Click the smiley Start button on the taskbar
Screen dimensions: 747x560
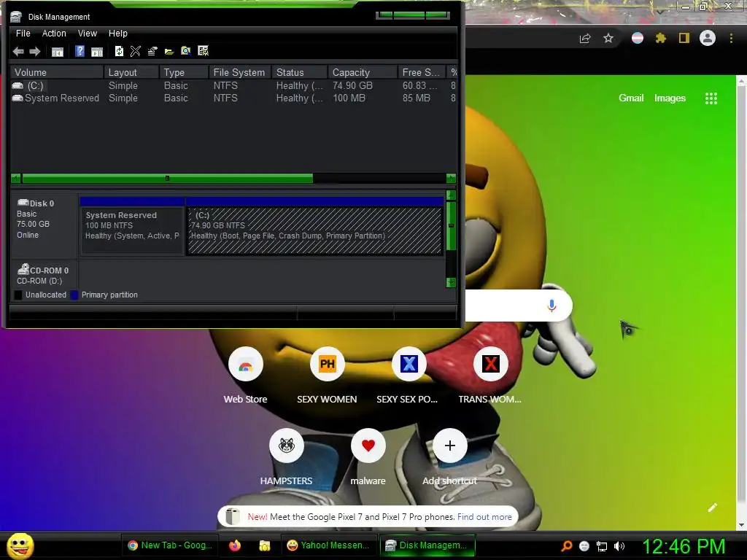[x=20, y=545]
